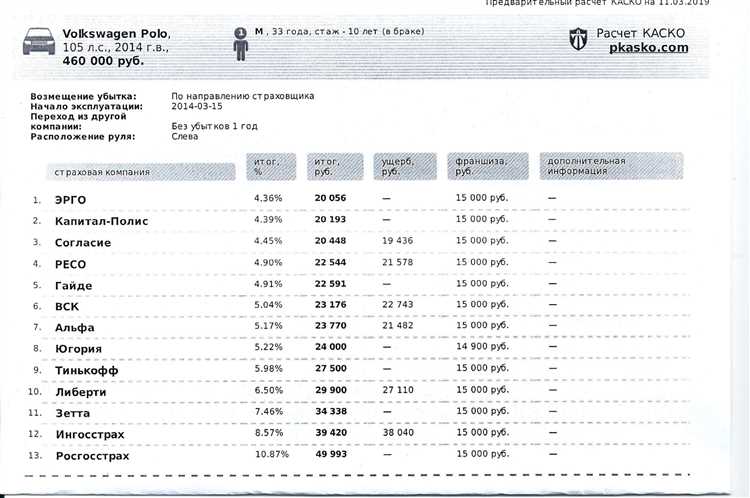The image size is (750, 498).
Task: Click the damage value 27 110
Action: pos(398,390)
